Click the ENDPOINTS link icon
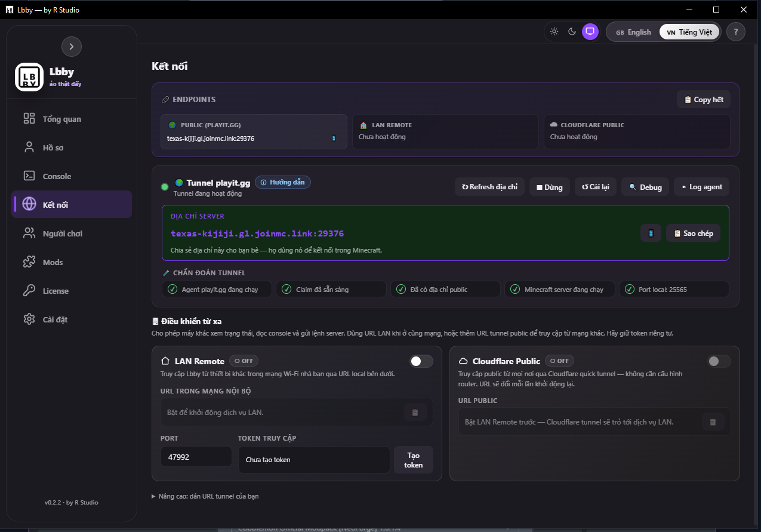The height and width of the screenshot is (532, 761). (165, 100)
